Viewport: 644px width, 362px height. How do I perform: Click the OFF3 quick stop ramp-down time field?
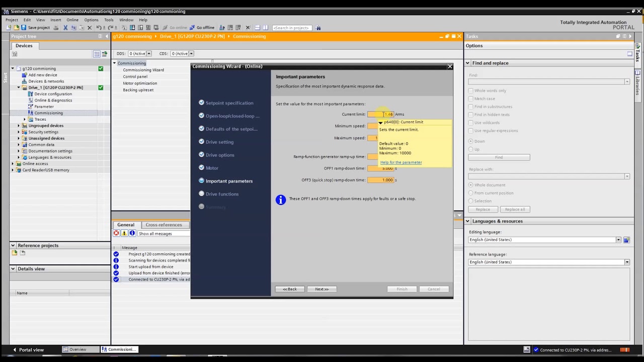[381, 180]
